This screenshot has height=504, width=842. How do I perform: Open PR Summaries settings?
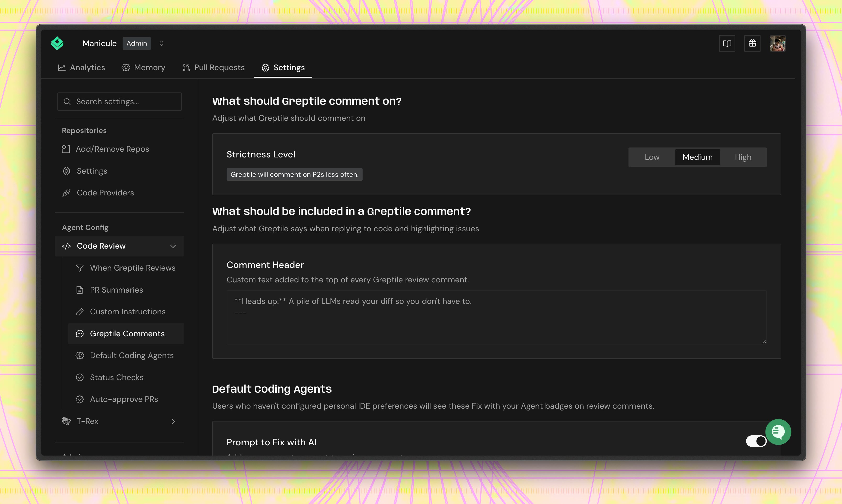coord(126,290)
